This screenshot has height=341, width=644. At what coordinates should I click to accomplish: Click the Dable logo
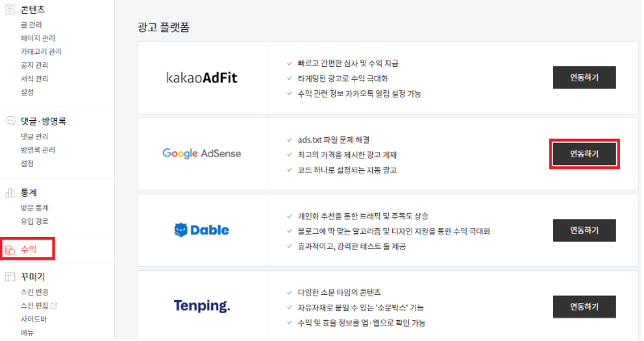(202, 230)
